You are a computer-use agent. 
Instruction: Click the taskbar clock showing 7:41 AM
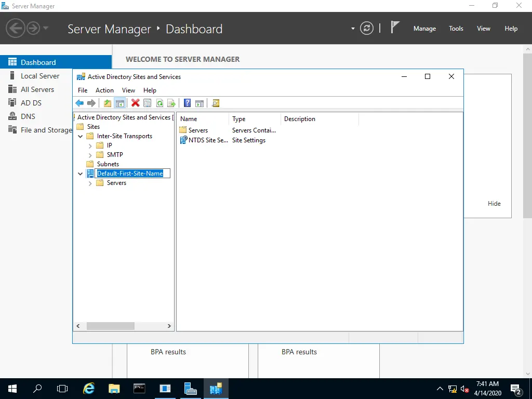[x=487, y=389]
